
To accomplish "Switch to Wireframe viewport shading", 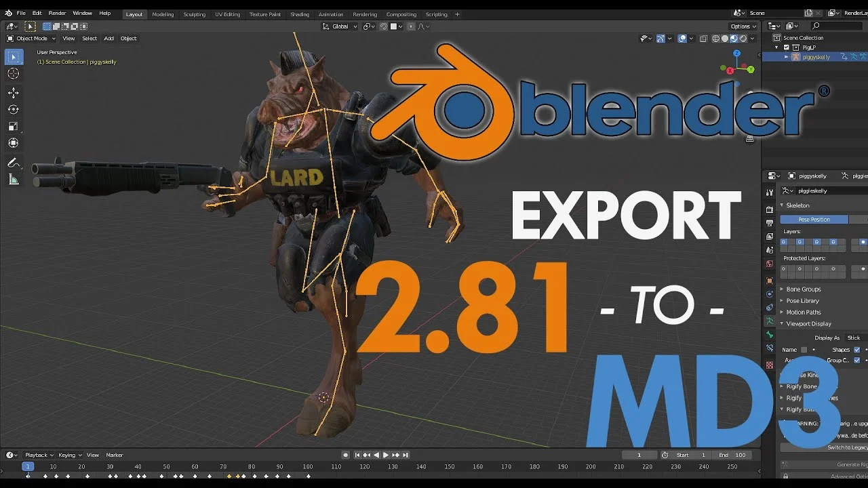I will click(x=715, y=39).
